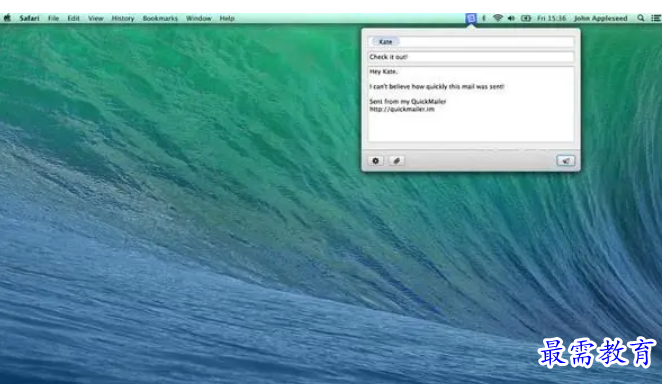Open the battery status menu
662x384 pixels.
click(526, 18)
